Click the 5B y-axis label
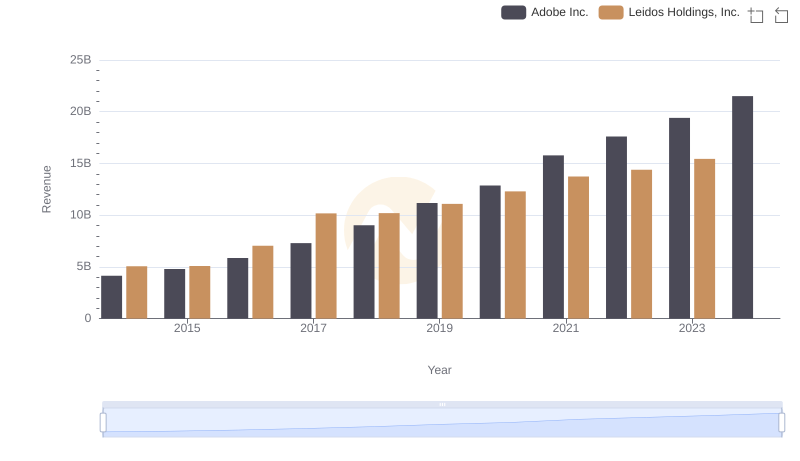Viewport: 800px width, 461px height. pyautogui.click(x=84, y=267)
